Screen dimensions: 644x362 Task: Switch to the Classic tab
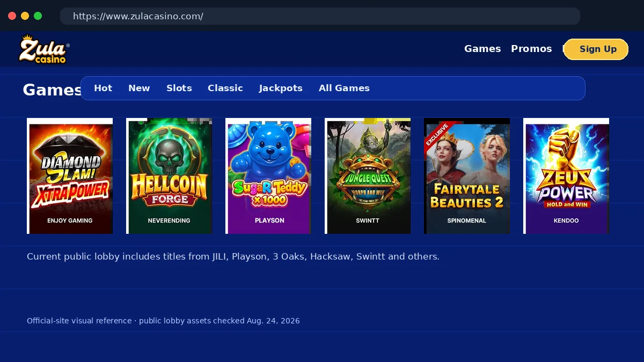point(225,88)
